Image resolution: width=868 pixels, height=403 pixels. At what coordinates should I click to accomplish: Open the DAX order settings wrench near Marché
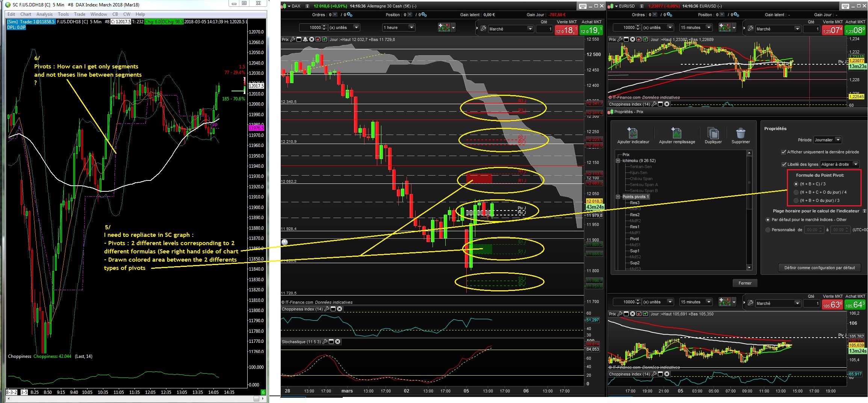(x=484, y=29)
